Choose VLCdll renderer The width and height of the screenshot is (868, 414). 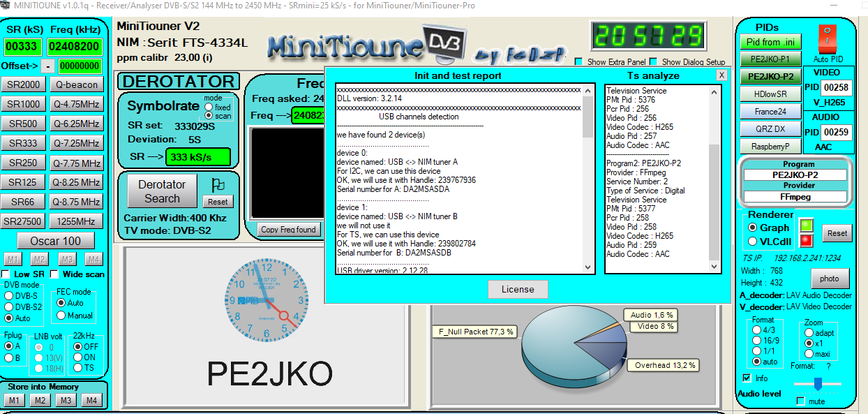752,241
